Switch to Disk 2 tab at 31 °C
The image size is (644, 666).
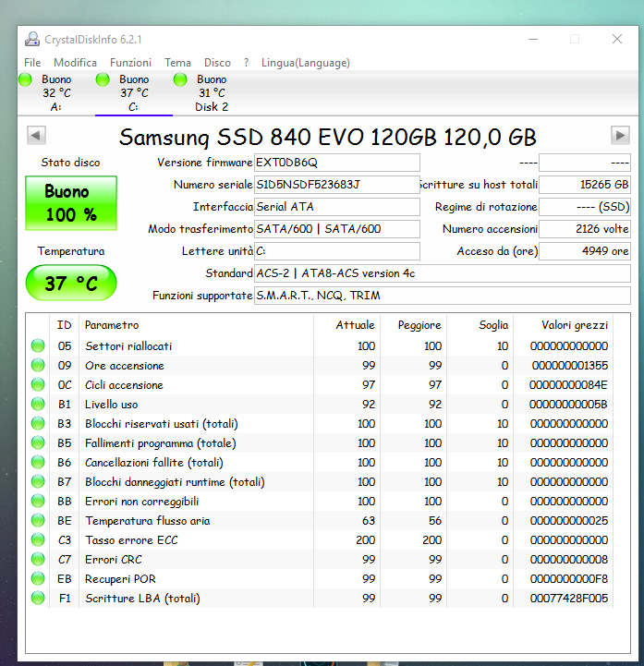pyautogui.click(x=212, y=93)
